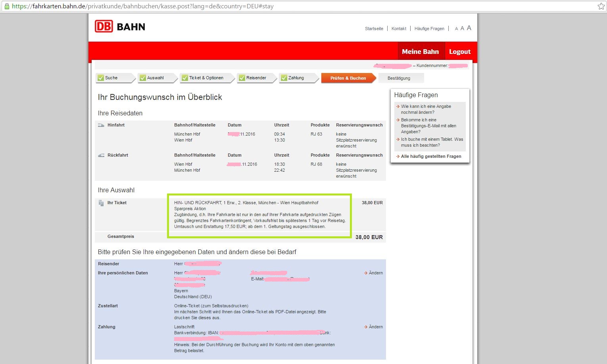Click the Logout button
Image resolution: width=607 pixels, height=364 pixels.
[459, 52]
